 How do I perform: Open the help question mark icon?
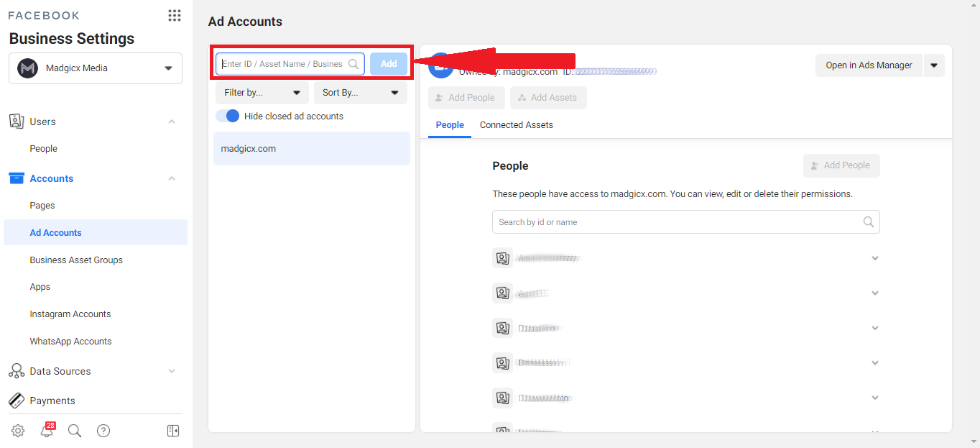(x=103, y=431)
